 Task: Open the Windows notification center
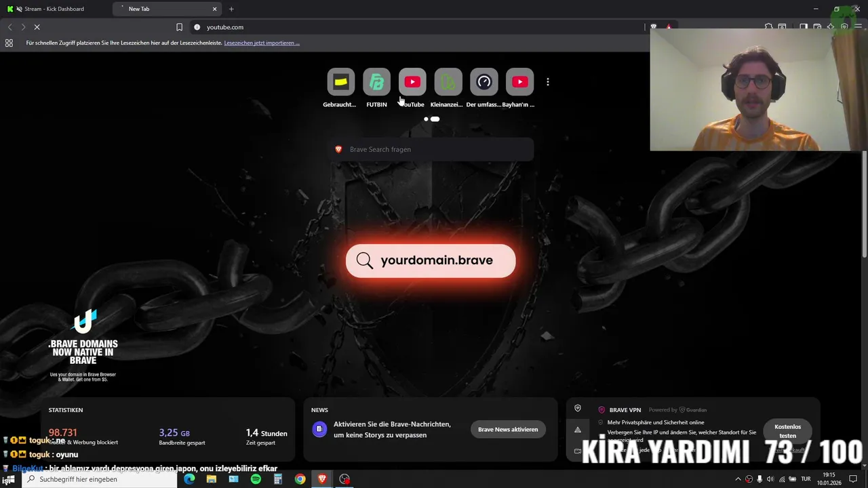[x=853, y=479]
